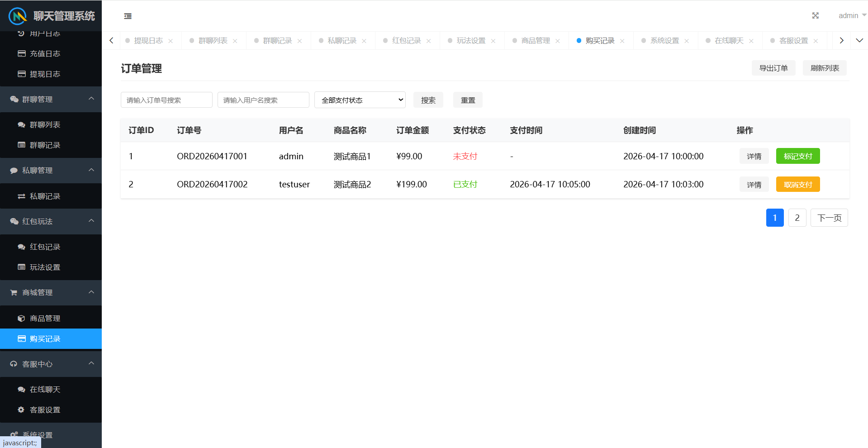
Task: Click the order number search field
Action: pyautogui.click(x=166, y=100)
